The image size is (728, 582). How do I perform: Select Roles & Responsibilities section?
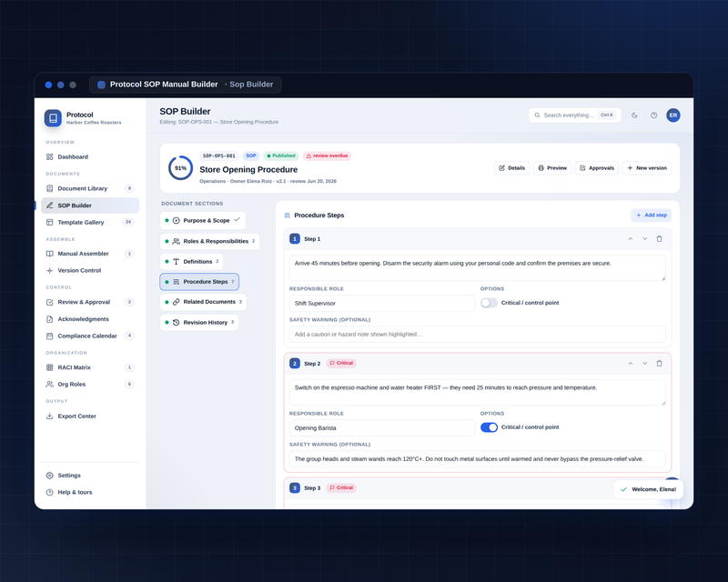tap(210, 241)
